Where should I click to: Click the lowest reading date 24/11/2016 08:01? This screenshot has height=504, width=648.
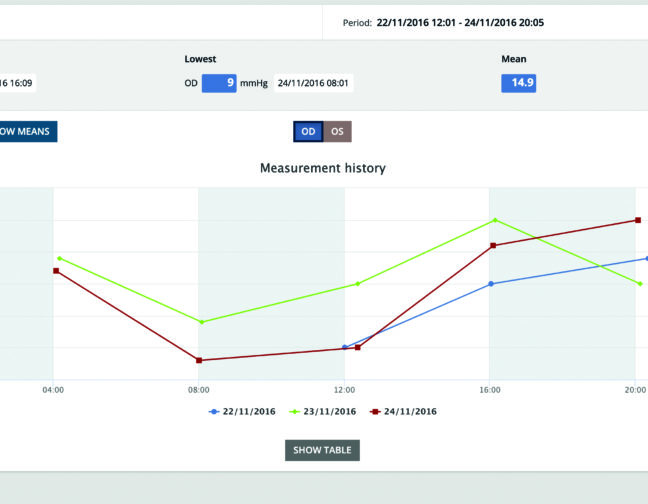(312, 83)
